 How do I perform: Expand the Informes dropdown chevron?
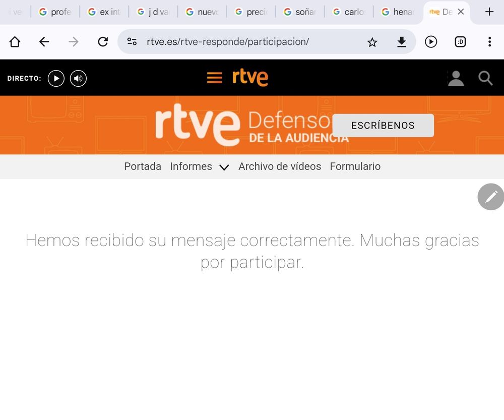(224, 167)
